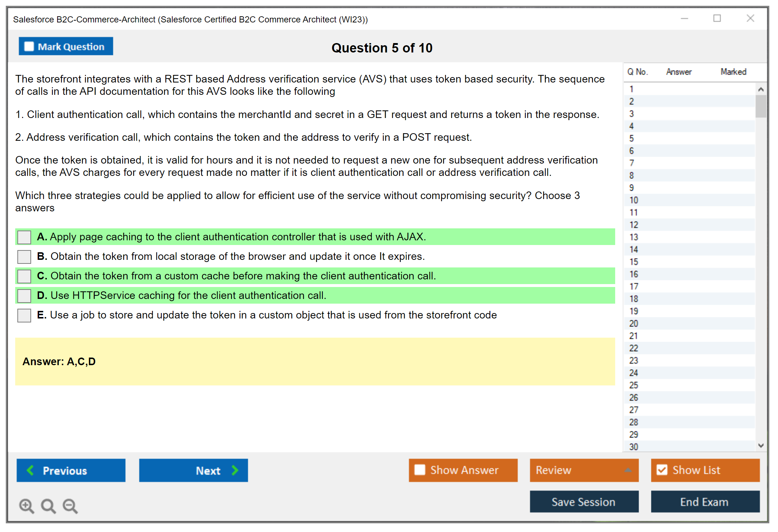Click the green left arrow on Previous
The height and width of the screenshot is (532, 778).
tap(31, 470)
